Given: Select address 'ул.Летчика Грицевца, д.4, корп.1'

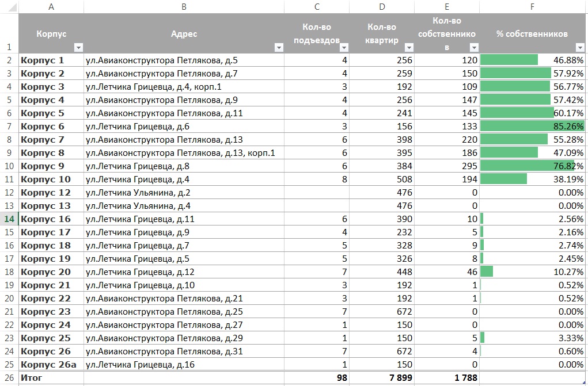Looking at the screenshot, I should (184, 86).
